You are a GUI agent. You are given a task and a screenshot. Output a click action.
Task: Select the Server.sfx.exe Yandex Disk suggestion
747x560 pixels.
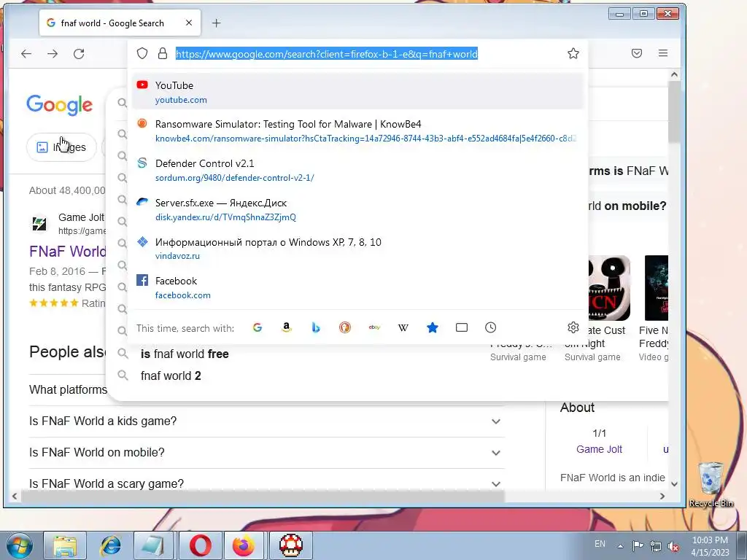coord(357,209)
